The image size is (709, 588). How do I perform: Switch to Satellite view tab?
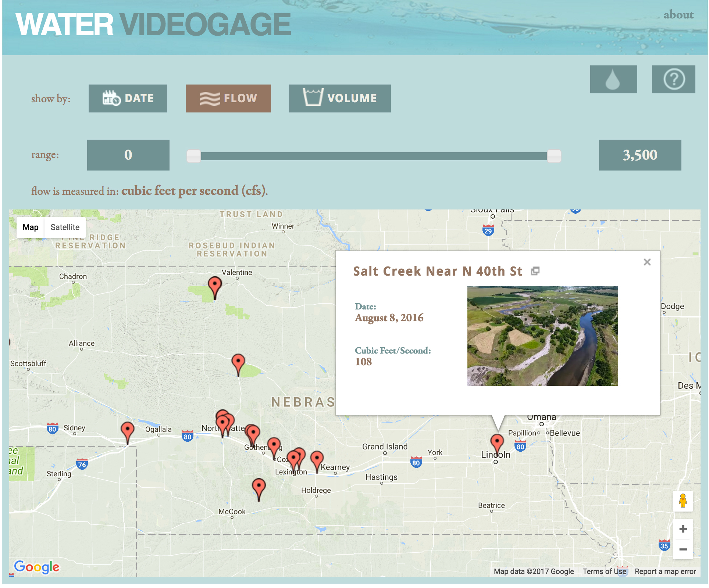click(x=65, y=227)
